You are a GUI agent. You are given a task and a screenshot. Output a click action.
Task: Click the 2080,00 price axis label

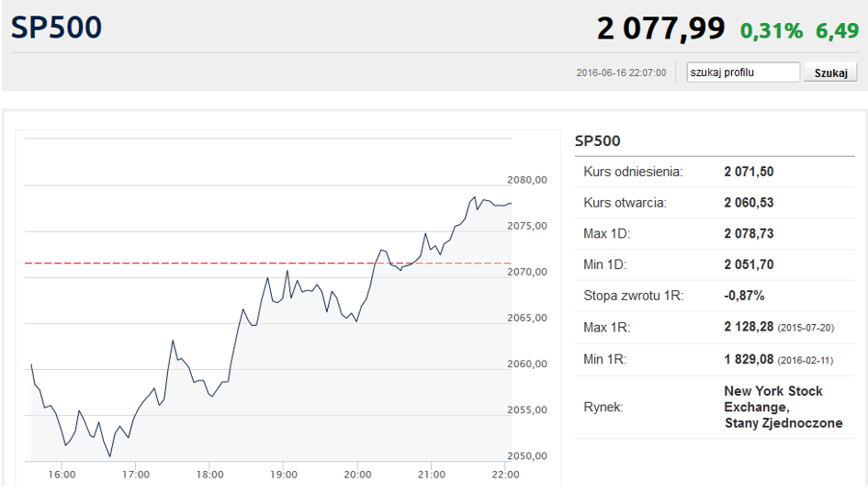point(527,180)
